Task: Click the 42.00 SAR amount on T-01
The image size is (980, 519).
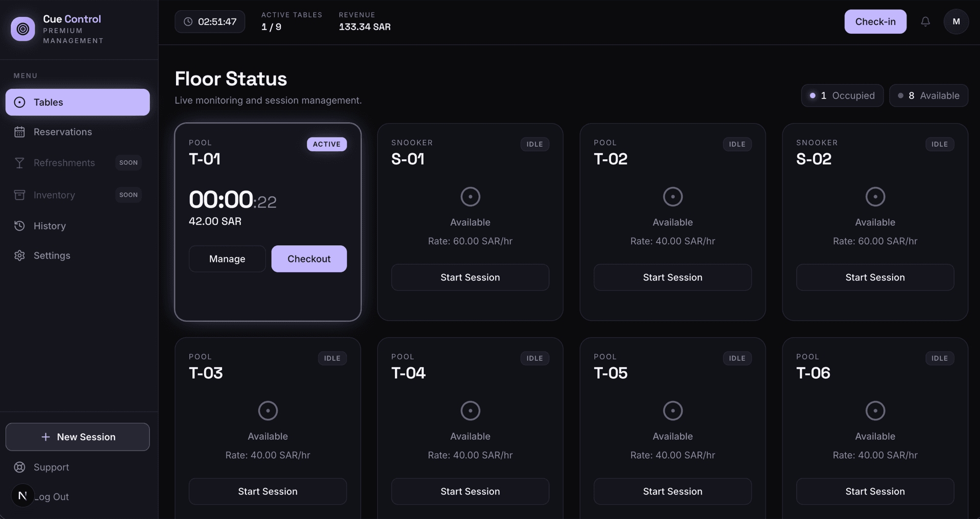Action: pyautogui.click(x=215, y=221)
